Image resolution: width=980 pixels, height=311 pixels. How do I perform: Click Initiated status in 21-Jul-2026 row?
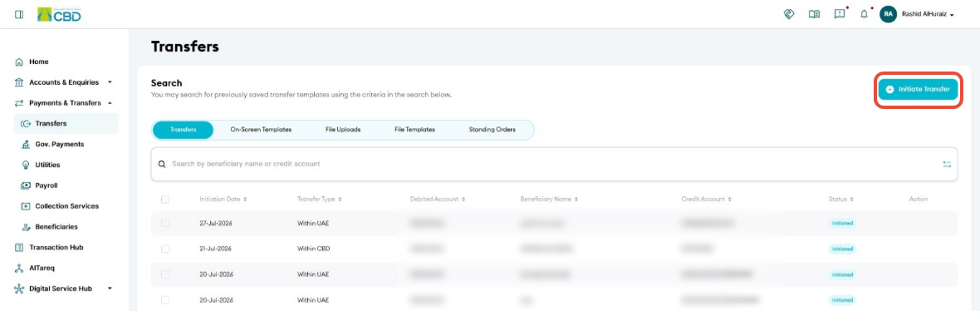[842, 249]
